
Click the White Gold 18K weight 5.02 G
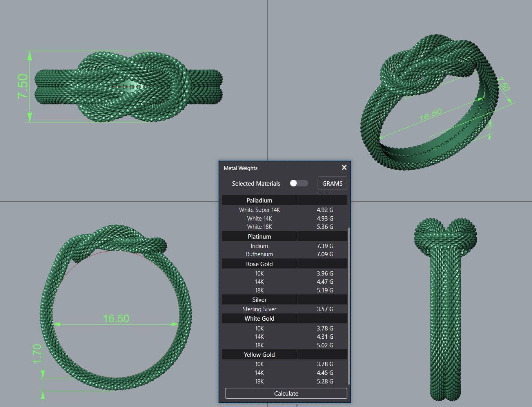pyautogui.click(x=325, y=345)
